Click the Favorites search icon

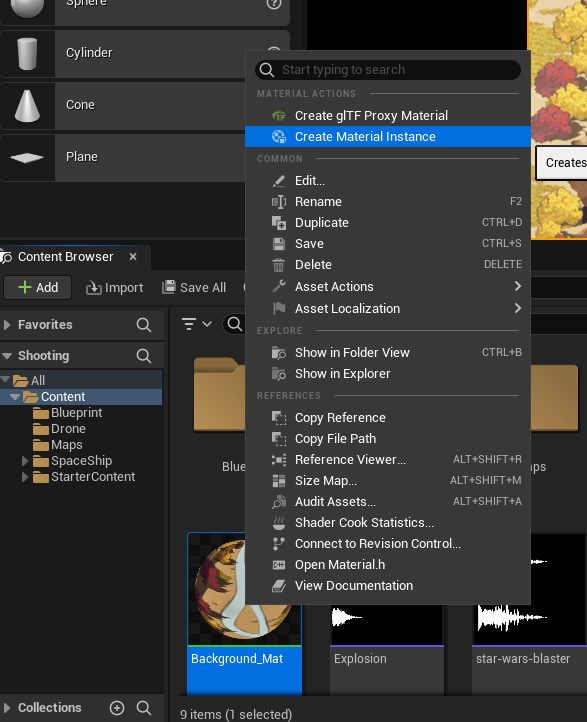(144, 325)
